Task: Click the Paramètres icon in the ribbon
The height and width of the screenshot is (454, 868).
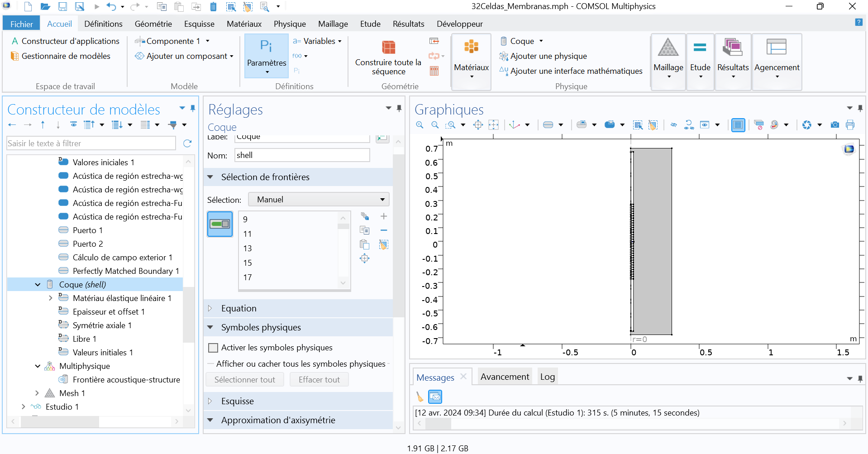Action: (x=266, y=47)
